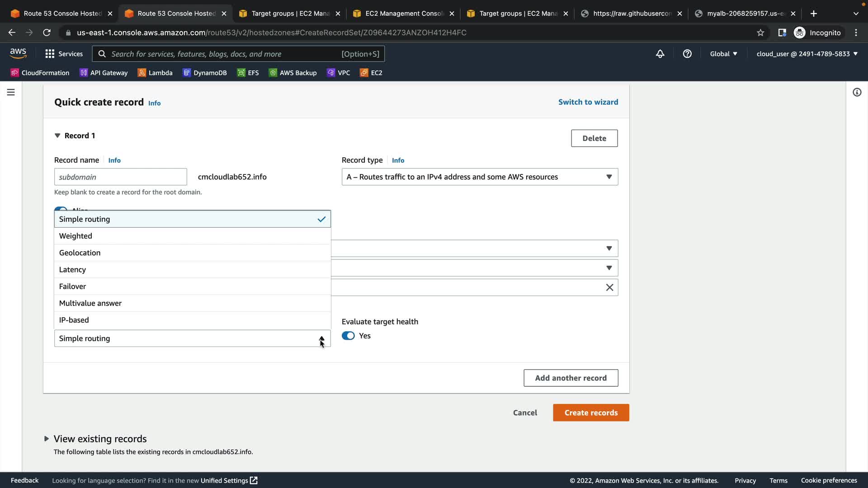Open the AWS notifications bell
The image size is (868, 488).
(660, 54)
